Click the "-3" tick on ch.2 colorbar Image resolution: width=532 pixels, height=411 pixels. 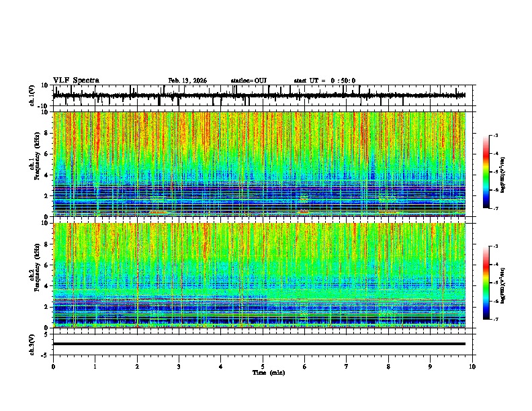point(495,246)
